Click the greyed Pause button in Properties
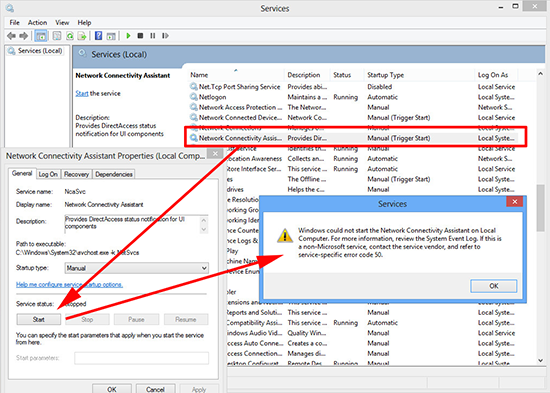Screen dimensions: 550x393 (x=136, y=319)
